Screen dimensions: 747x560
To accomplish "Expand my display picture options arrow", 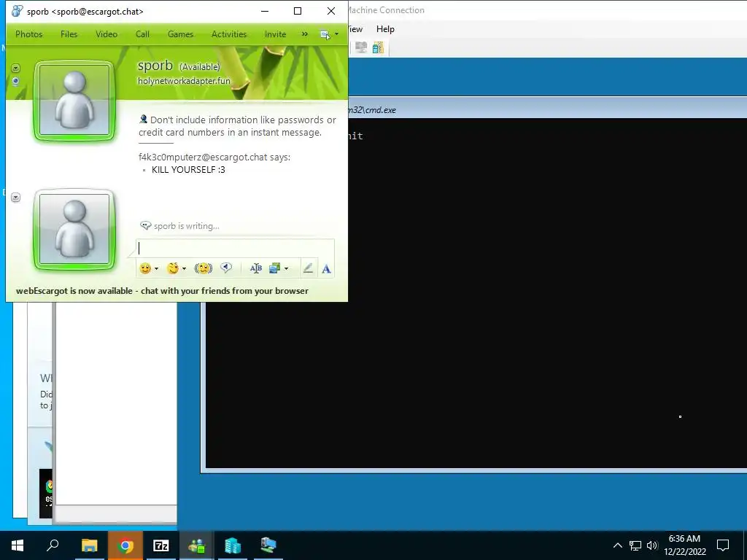I will [16, 197].
